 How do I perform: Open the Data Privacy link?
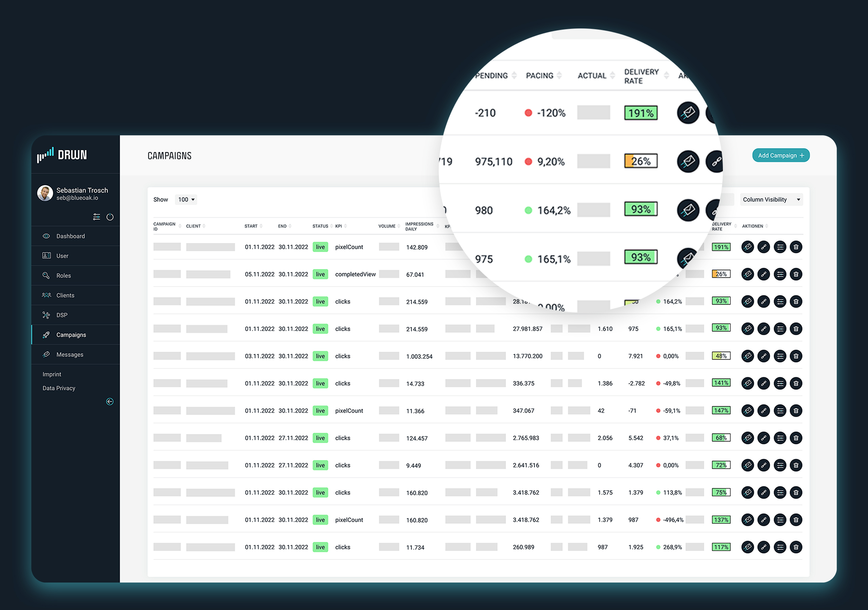coord(59,388)
